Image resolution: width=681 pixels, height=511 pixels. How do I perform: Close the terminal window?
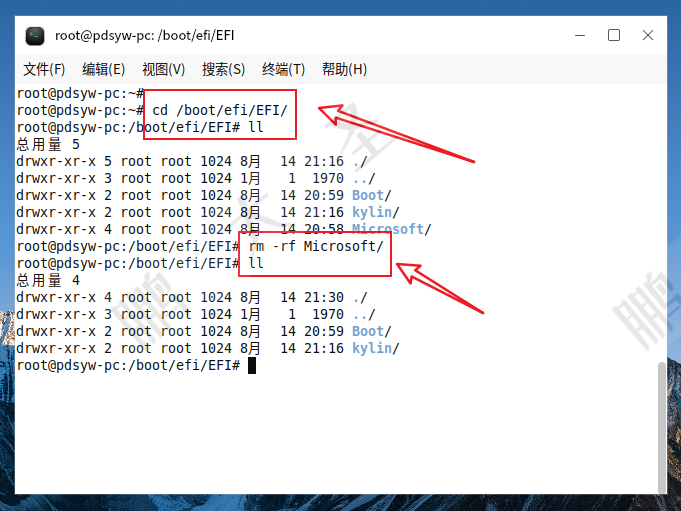648,35
